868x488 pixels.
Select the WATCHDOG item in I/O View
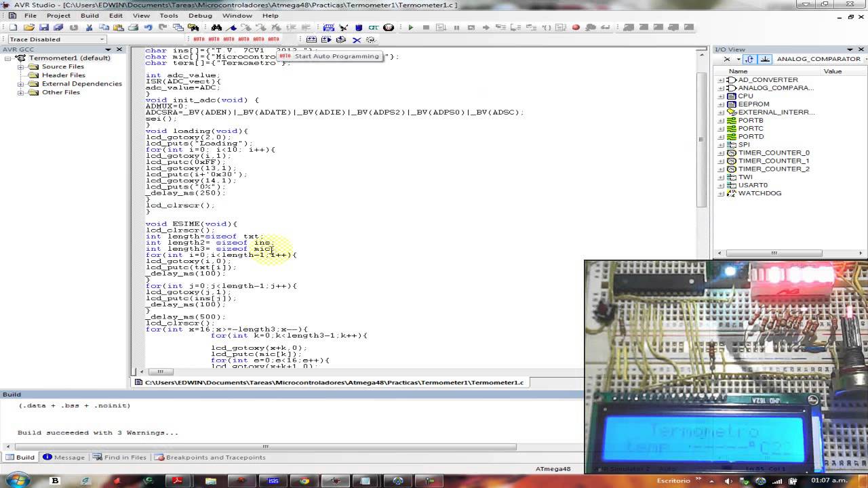click(759, 194)
